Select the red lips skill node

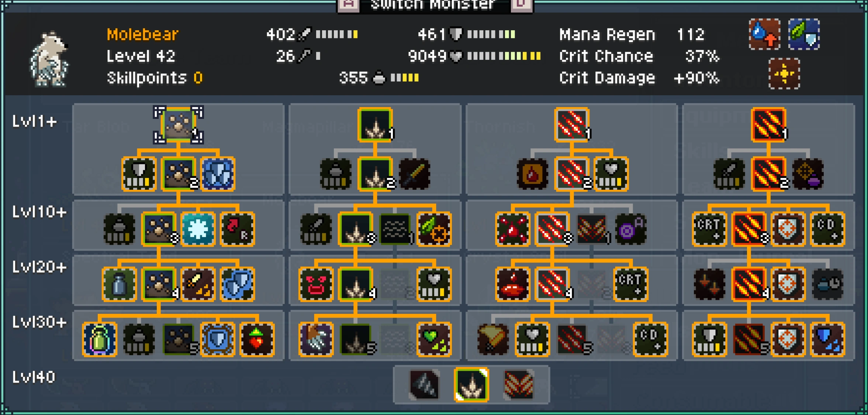(513, 284)
